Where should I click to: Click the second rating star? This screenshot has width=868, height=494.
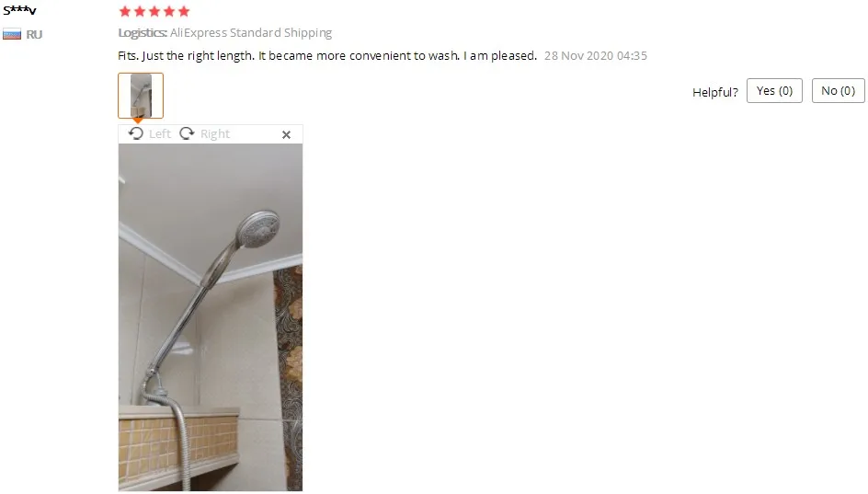pyautogui.click(x=140, y=11)
